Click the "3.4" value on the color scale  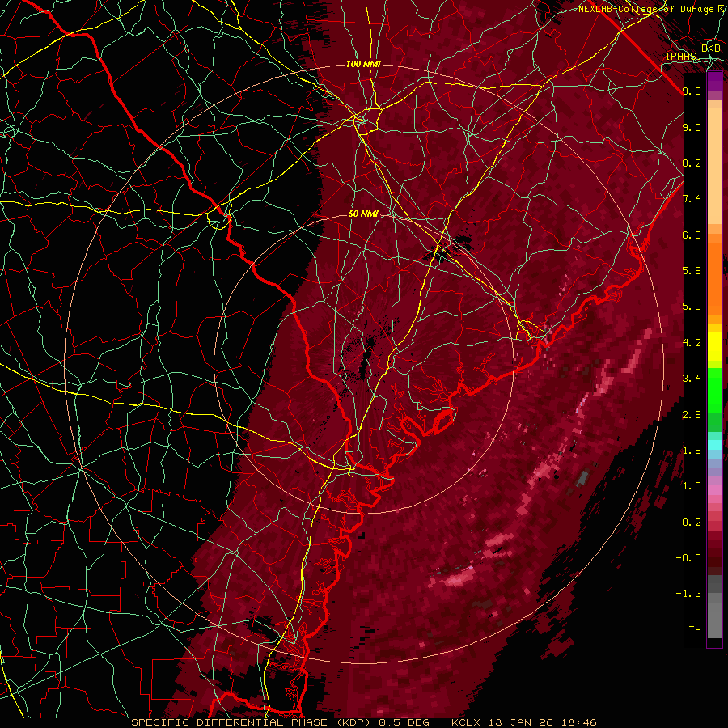tap(692, 379)
